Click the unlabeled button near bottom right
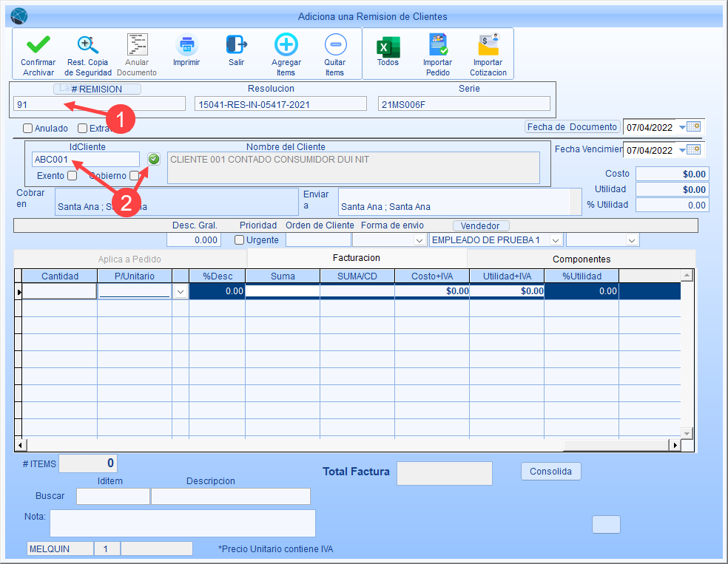 pos(606,525)
